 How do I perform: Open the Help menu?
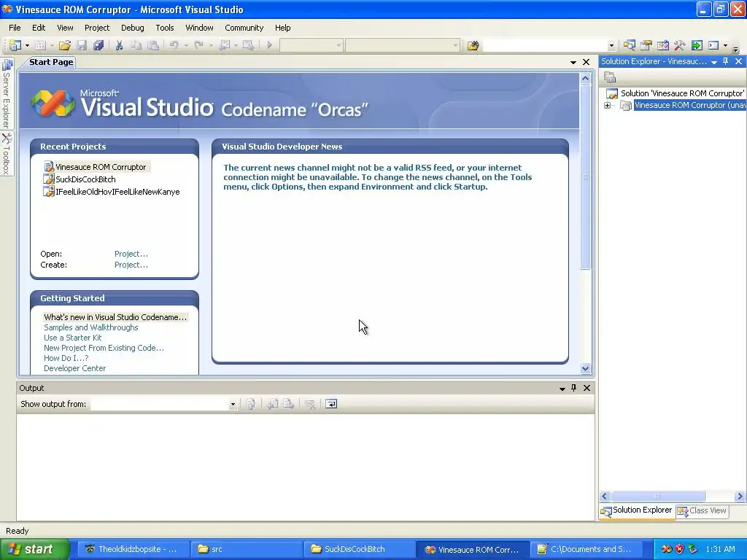(x=282, y=28)
